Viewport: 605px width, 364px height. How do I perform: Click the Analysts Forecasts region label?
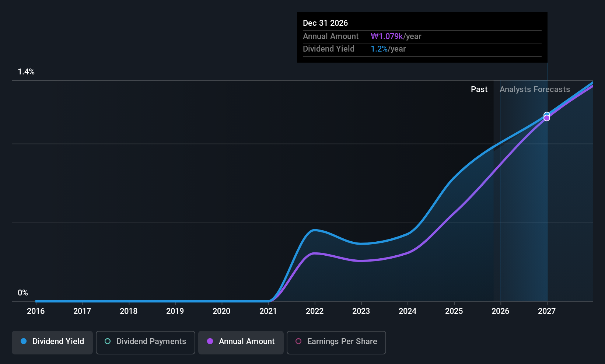coord(535,90)
